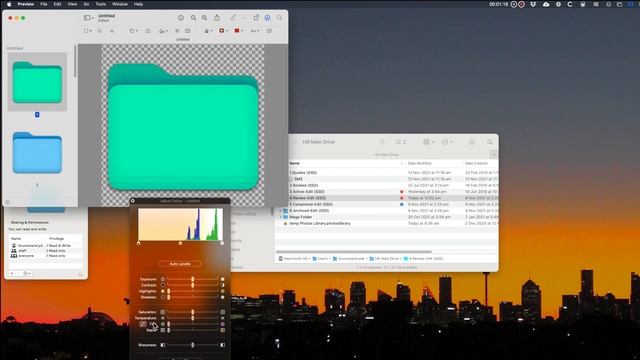Open the Sign dropdown in Markup toolbar
Screen dimensions: 640x360
[163, 31]
